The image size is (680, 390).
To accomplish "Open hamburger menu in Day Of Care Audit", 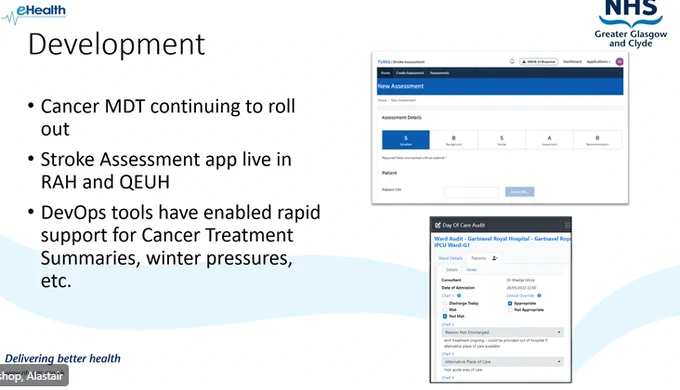I will pos(567,225).
